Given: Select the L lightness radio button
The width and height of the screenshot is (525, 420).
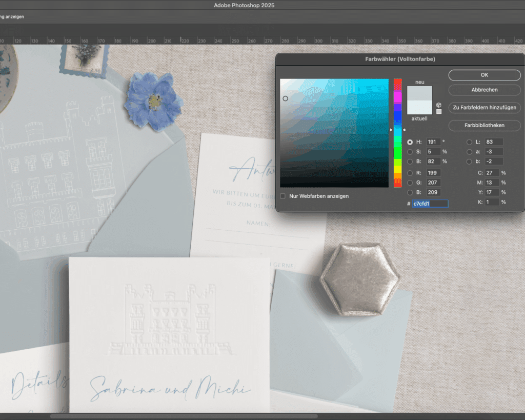Looking at the screenshot, I should (x=470, y=142).
